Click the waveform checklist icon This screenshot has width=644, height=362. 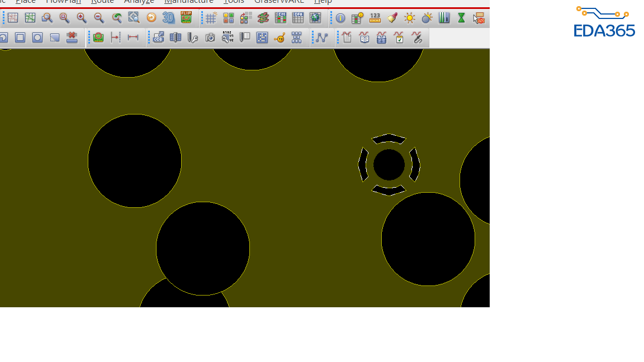[x=399, y=38]
